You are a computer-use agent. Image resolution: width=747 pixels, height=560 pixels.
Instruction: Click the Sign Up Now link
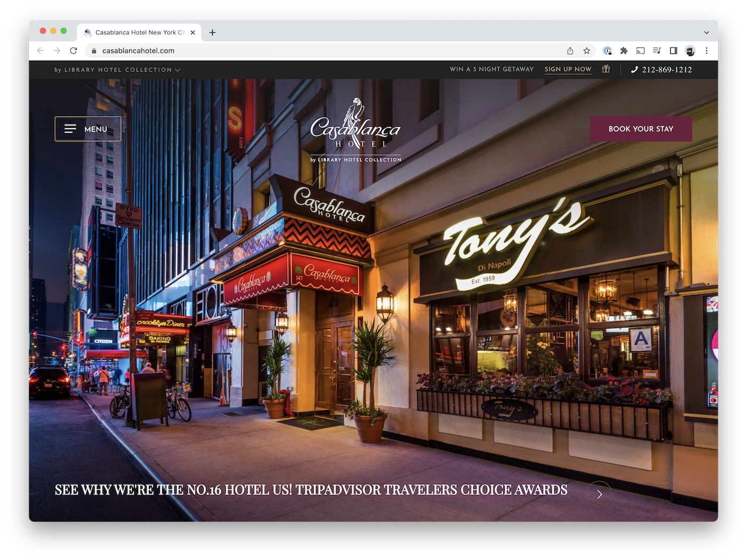(568, 69)
